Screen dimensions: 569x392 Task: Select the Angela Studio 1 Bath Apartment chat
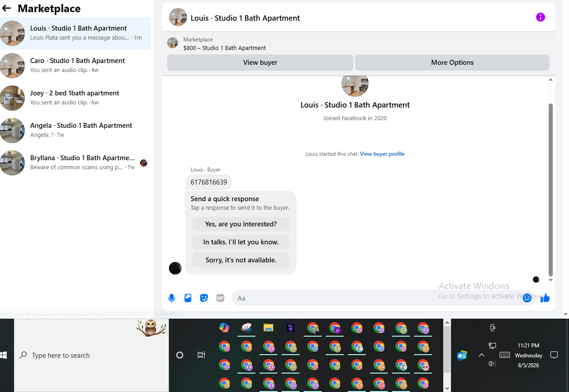(75, 130)
